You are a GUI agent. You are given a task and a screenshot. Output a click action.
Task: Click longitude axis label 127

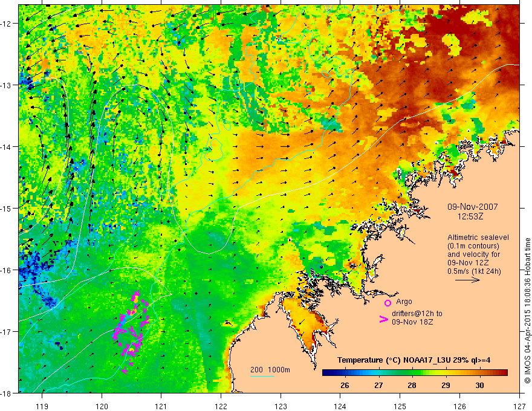tap(519, 406)
